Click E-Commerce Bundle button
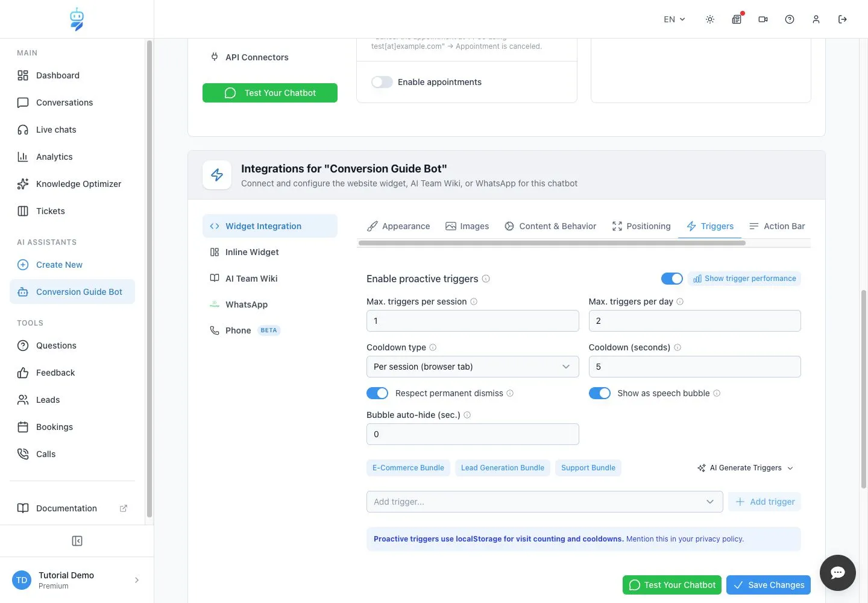868x603 pixels. tap(408, 468)
